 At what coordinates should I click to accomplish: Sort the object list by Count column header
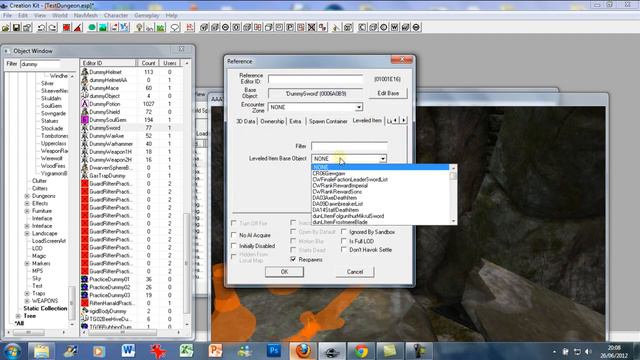(x=148, y=63)
